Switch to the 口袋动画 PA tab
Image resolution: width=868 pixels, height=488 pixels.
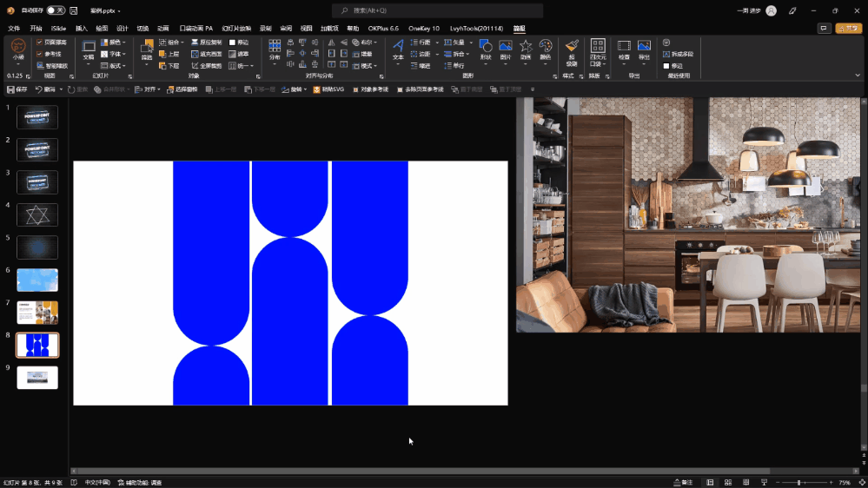[196, 28]
